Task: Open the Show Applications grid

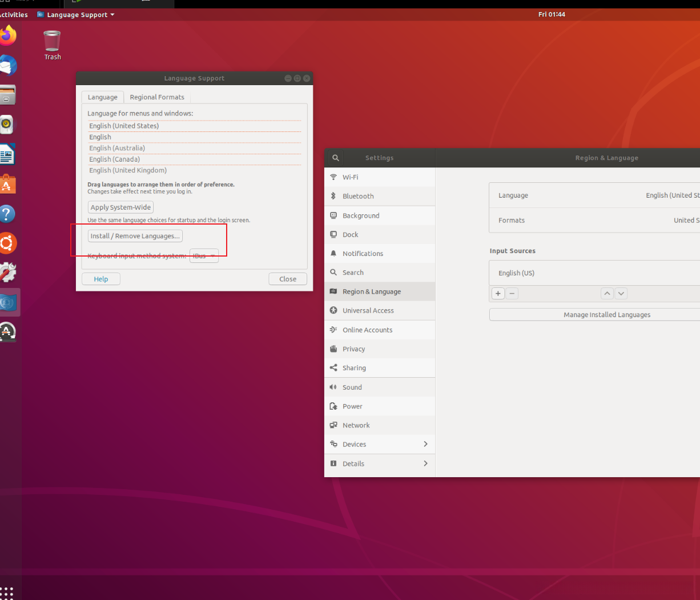Action: click(x=7, y=593)
